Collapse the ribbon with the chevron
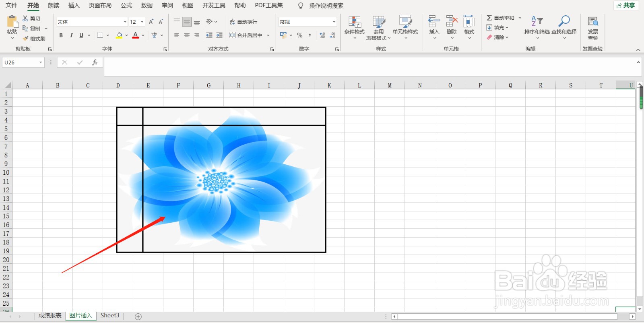Viewport: 644px width, 323px height. click(638, 50)
